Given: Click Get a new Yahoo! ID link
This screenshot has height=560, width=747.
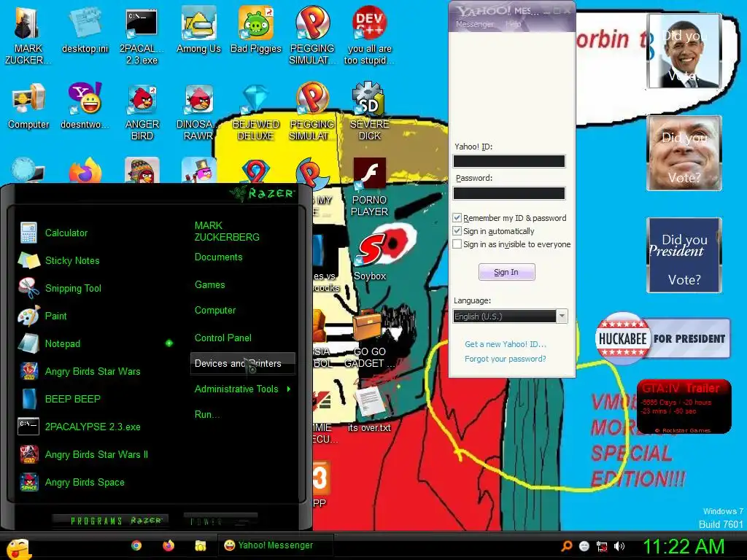Looking at the screenshot, I should (506, 344).
